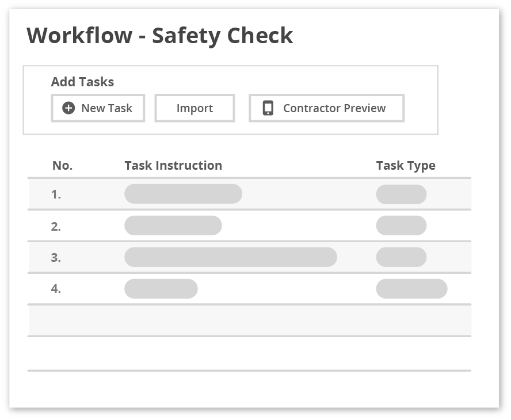The height and width of the screenshot is (420, 511).
Task: Click the phone icon on Contractor Preview
Action: (x=268, y=108)
